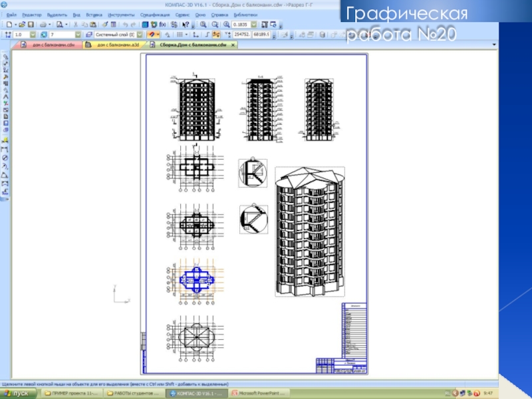Click the What's This help cursor icon
532x399 pixels.
pyautogui.click(x=186, y=25)
